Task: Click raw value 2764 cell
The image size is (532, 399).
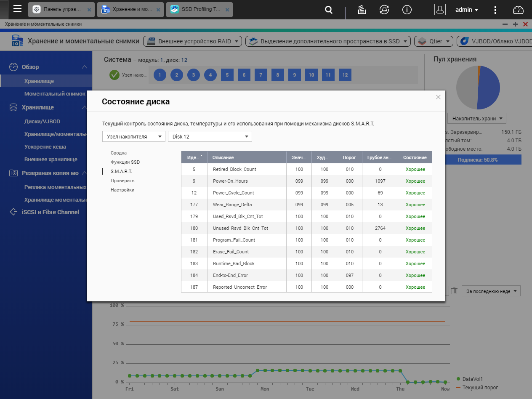Action: point(380,228)
